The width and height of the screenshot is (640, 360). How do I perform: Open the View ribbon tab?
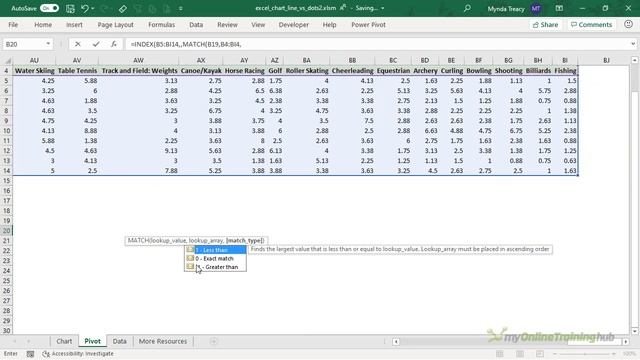[x=258, y=25]
